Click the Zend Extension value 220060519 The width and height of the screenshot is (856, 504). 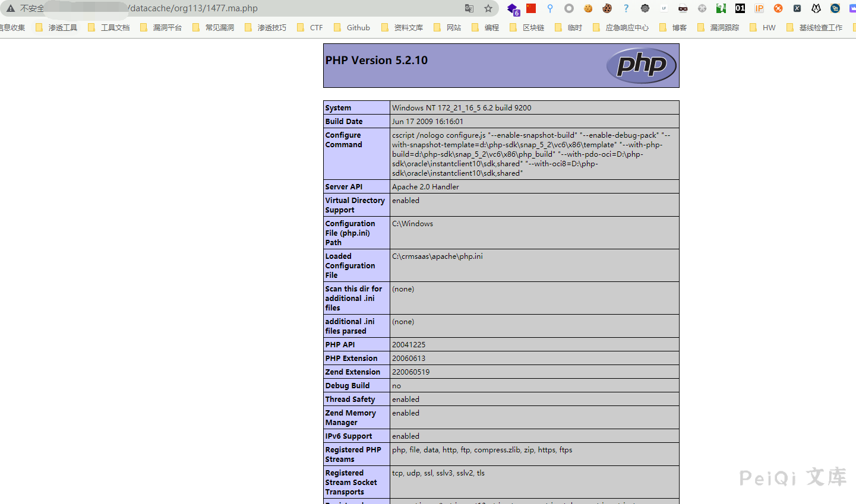pos(410,372)
